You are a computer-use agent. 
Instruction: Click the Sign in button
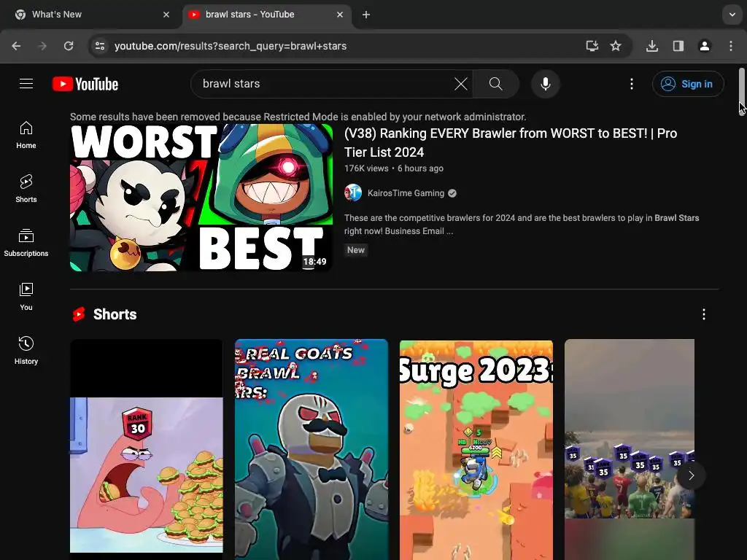point(688,84)
